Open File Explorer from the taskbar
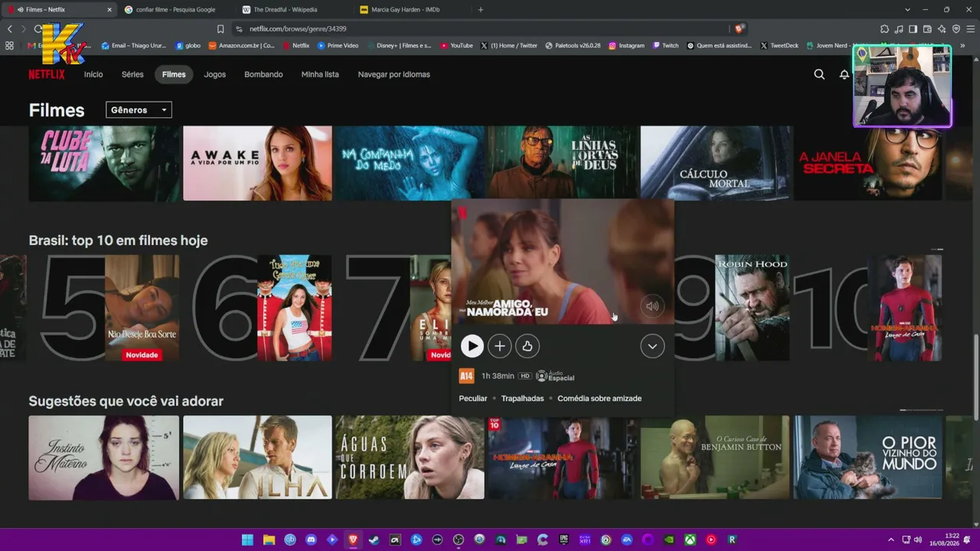 coord(269,540)
